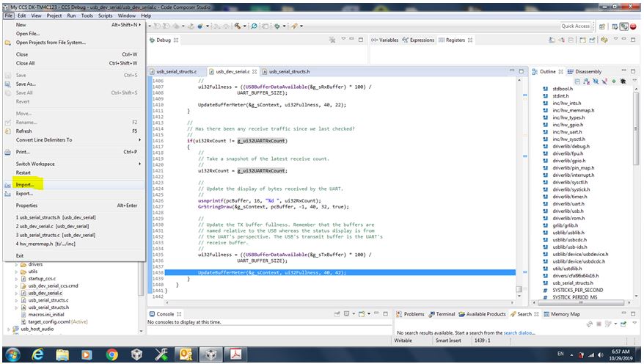Click Properties in the File menu
This screenshot has height=364, width=644.
pyautogui.click(x=74, y=205)
